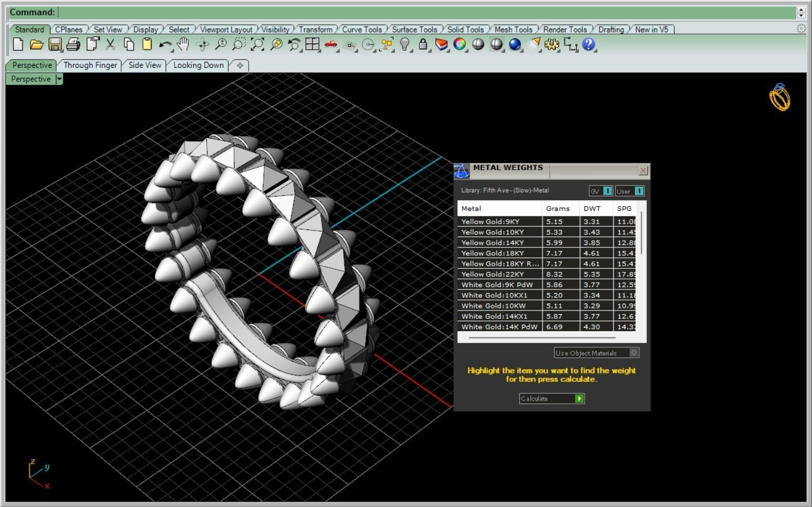
Task: Click the shaded sphere with mesh icon
Action: point(496,45)
